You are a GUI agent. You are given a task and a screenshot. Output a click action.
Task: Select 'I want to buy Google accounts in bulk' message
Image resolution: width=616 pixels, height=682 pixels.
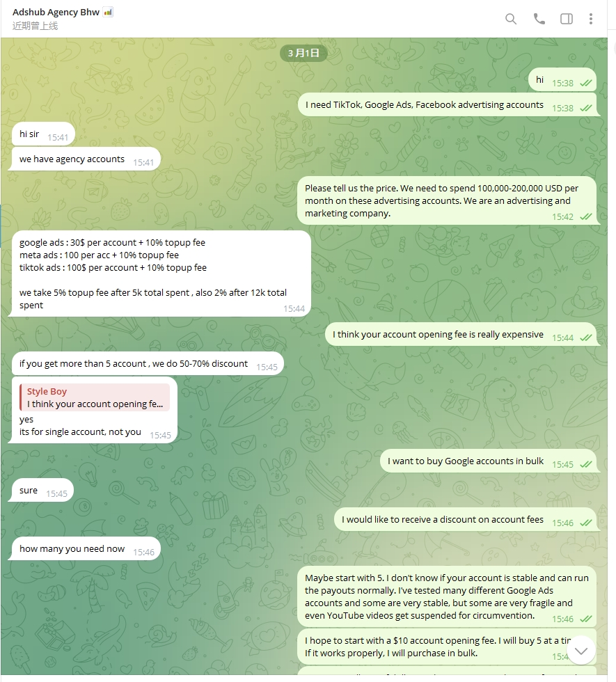point(489,461)
